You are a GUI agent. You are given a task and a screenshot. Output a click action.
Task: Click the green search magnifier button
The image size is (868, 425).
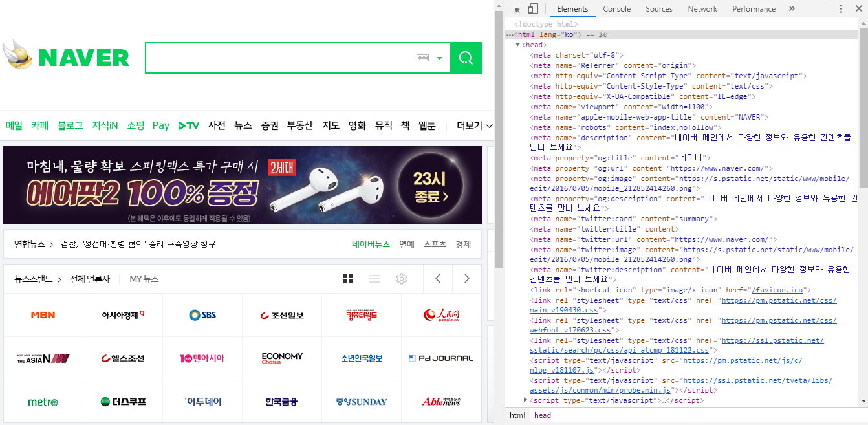pos(466,58)
